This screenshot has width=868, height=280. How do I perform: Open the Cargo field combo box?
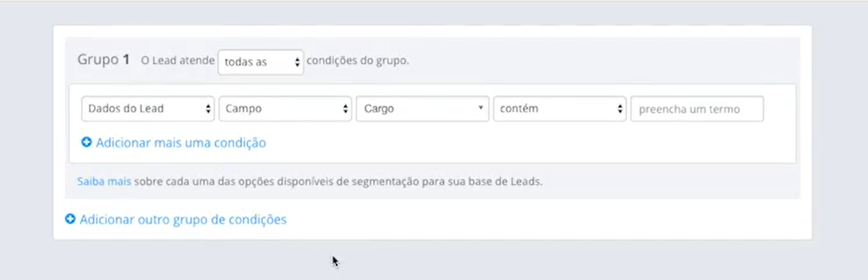coord(423,109)
